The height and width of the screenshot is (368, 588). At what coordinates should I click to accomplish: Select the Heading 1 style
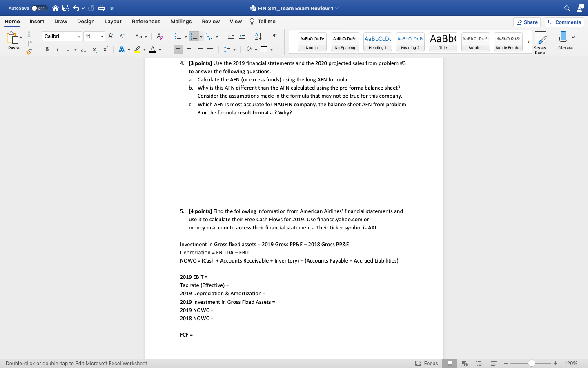[x=377, y=41]
